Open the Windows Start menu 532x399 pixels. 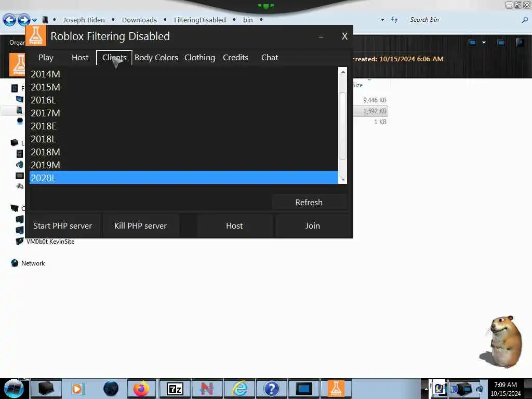14,389
